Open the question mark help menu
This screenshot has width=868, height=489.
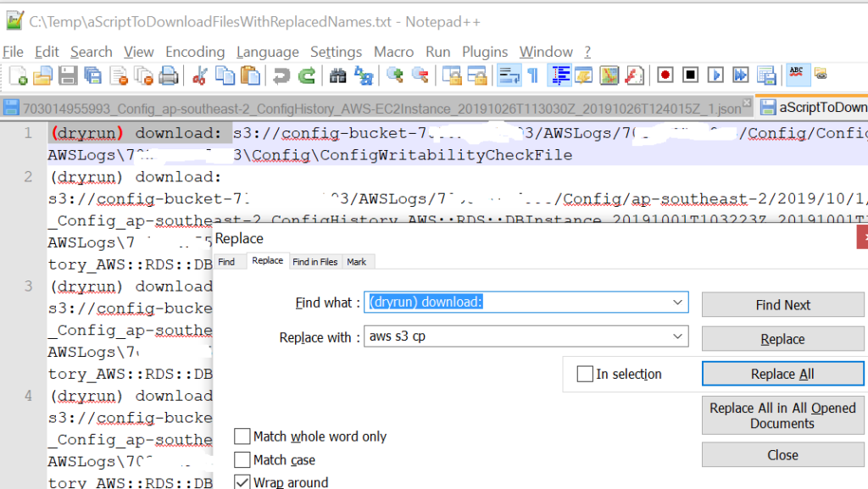[x=587, y=52]
